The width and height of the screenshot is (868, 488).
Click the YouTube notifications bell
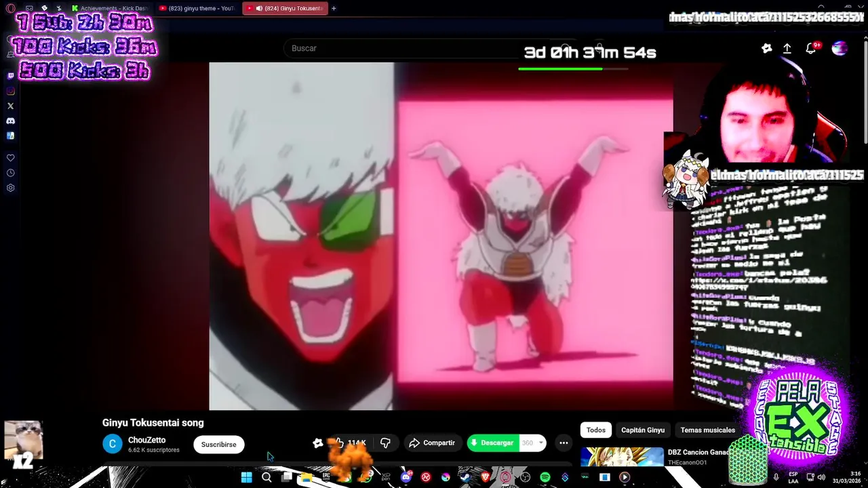(810, 48)
